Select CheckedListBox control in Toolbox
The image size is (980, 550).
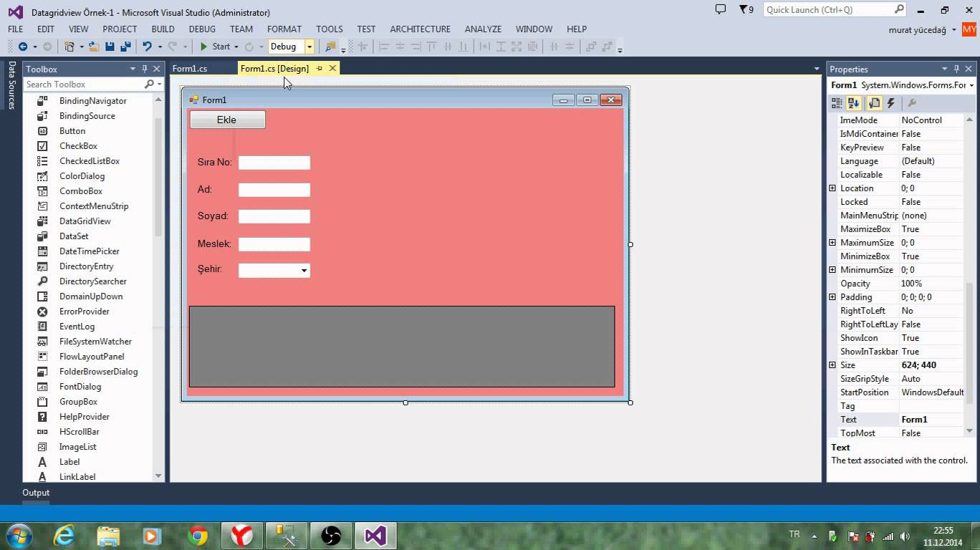[x=89, y=161]
